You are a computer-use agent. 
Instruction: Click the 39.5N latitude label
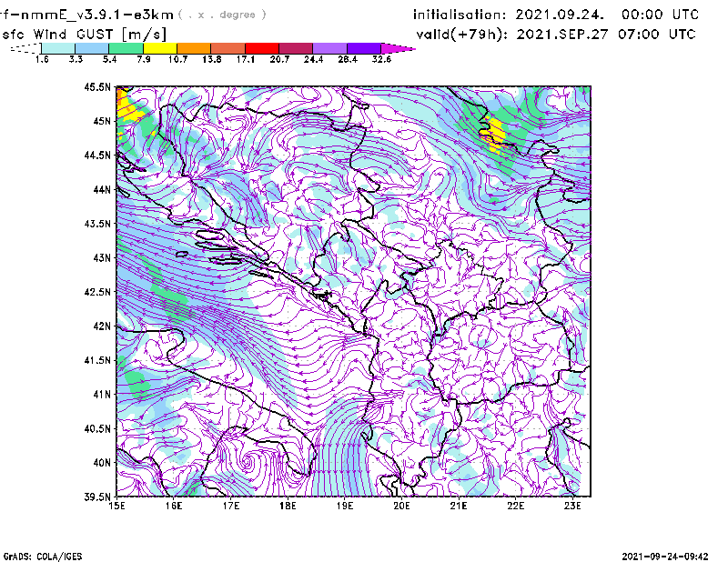point(97,497)
